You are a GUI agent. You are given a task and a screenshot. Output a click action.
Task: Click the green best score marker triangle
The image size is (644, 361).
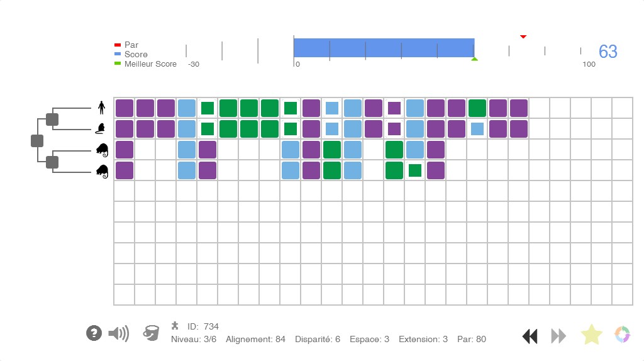[x=475, y=59]
